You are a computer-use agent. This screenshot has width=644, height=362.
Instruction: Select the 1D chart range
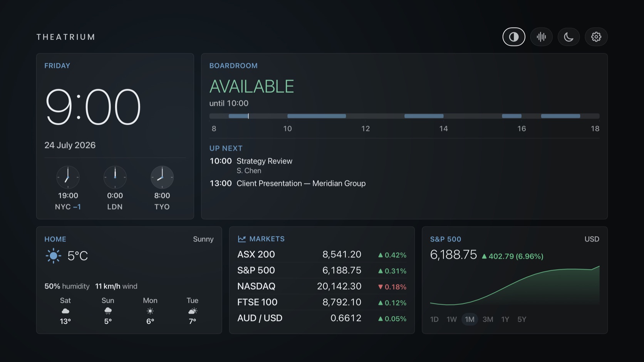434,319
